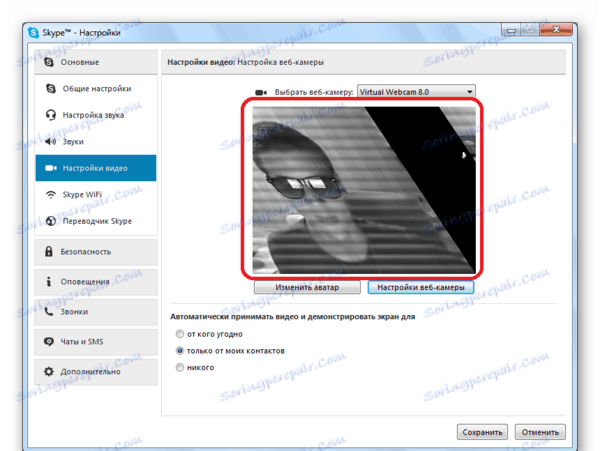Screen dimensions: 600x451
Task: Select the 'от кого угодно' radio option
Action: [x=180, y=334]
